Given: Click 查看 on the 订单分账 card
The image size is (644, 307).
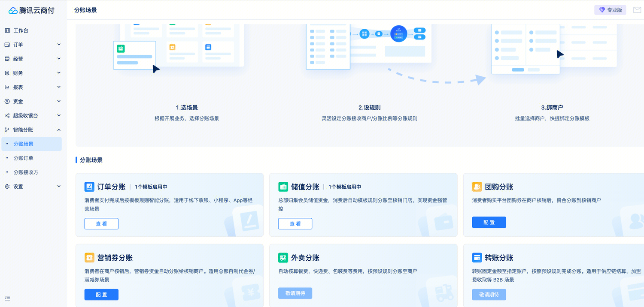Looking at the screenshot, I should (x=101, y=223).
